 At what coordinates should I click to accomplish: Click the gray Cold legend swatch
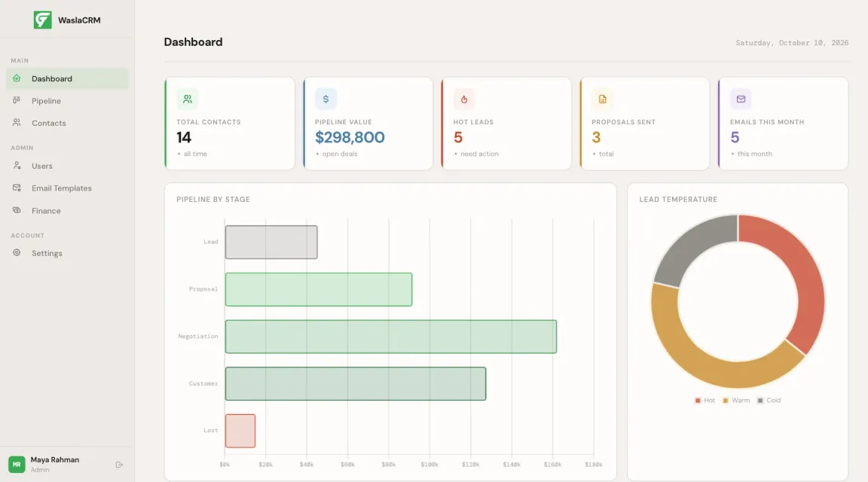760,400
